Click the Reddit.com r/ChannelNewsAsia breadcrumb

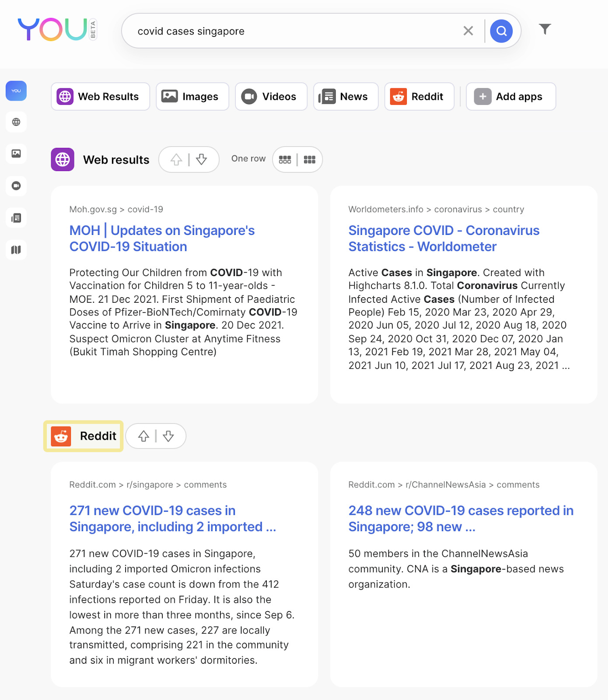444,485
